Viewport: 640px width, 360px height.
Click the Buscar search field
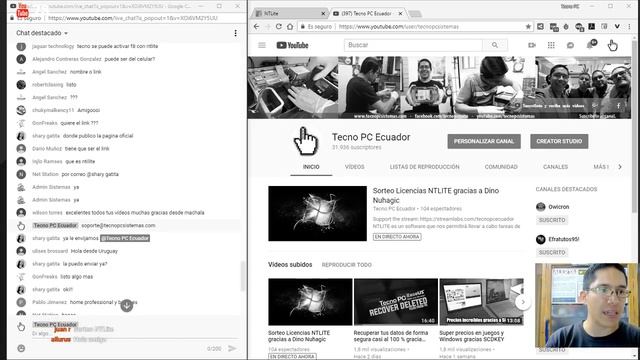(x=413, y=45)
